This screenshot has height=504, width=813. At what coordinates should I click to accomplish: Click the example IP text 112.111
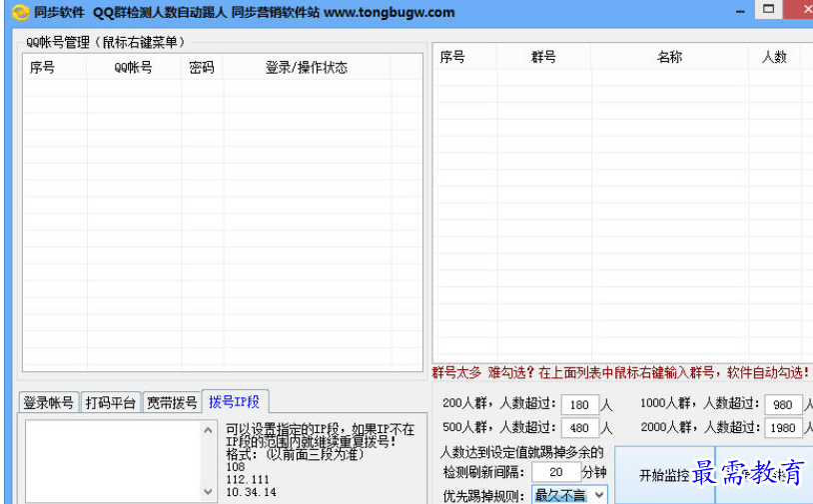(x=248, y=479)
